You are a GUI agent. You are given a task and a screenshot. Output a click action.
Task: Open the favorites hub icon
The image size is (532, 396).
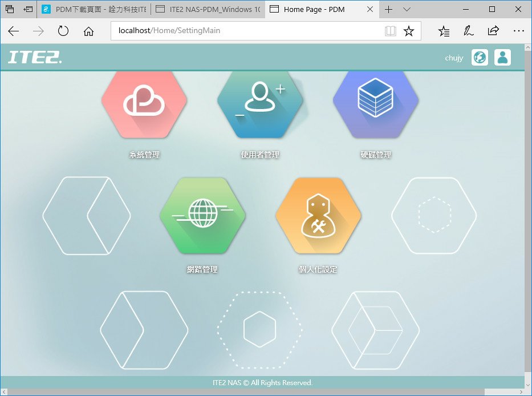point(444,31)
